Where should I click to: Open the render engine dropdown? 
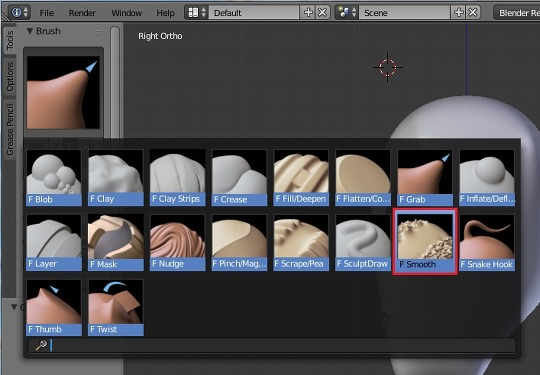pyautogui.click(x=517, y=13)
